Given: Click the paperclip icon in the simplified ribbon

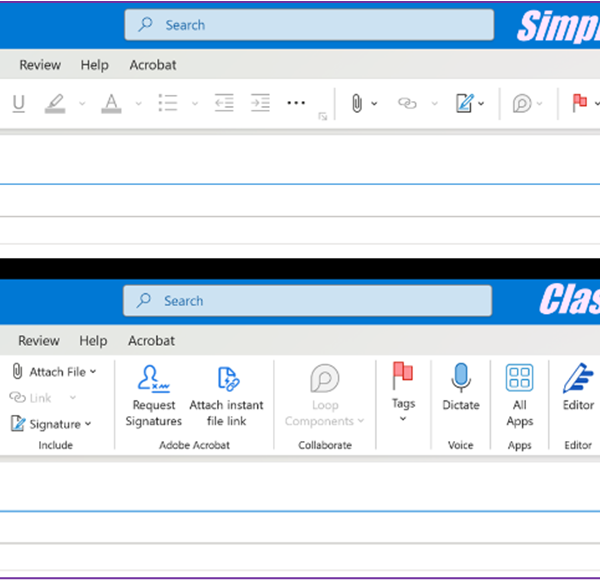Looking at the screenshot, I should point(355,103).
